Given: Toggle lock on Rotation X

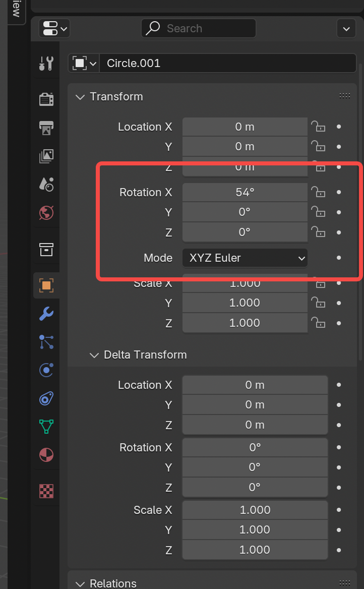Looking at the screenshot, I should click(x=318, y=192).
